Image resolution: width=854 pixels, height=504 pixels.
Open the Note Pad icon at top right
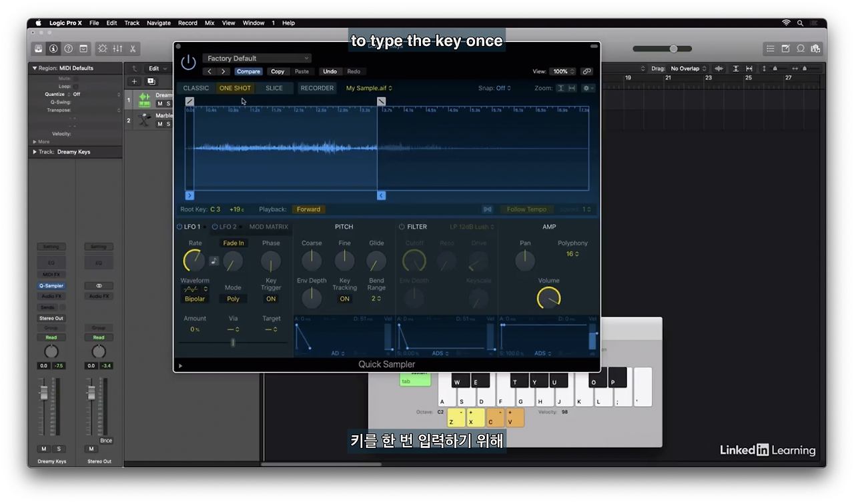coord(785,49)
